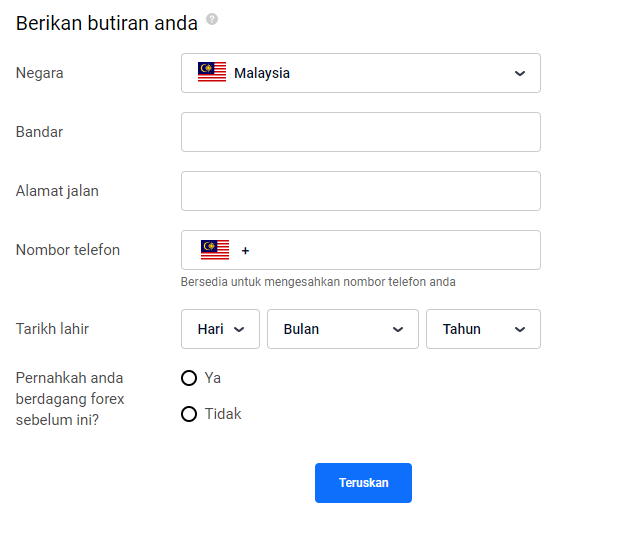Click the flag icon in Nombor telefon field
Screen dimensions: 631x539
point(215,250)
